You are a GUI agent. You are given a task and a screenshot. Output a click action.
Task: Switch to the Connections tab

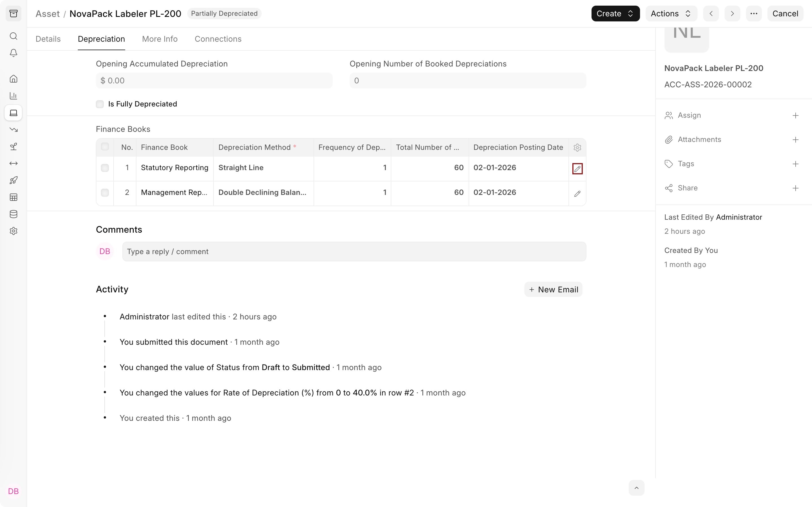click(218, 39)
